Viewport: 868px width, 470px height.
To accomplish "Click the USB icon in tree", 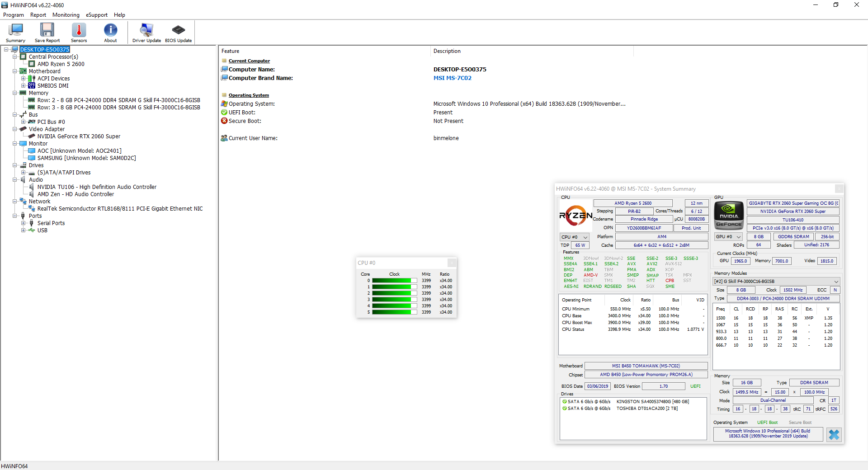I will (x=32, y=230).
